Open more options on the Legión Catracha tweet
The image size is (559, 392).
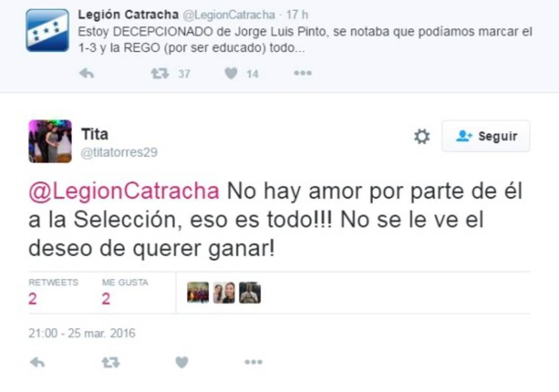pyautogui.click(x=302, y=73)
